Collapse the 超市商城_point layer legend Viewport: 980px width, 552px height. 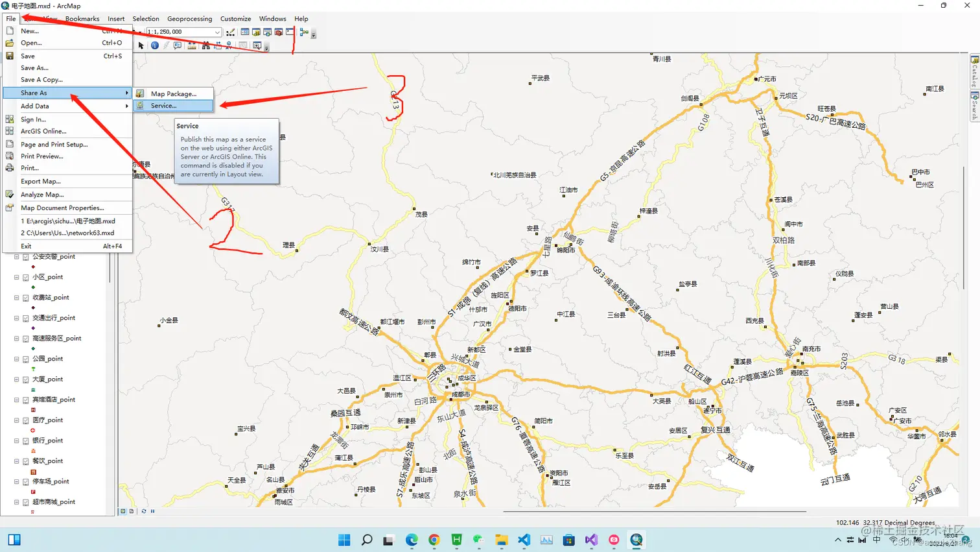pos(17,502)
